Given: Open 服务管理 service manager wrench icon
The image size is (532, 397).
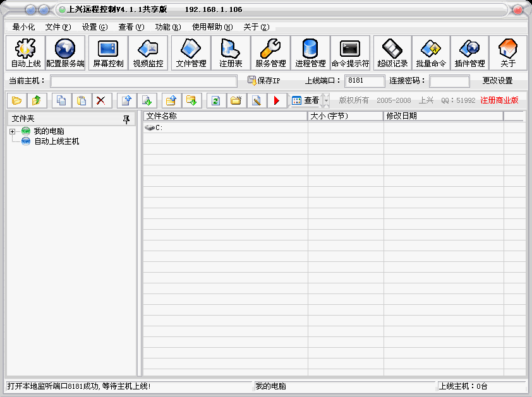Looking at the screenshot, I should point(270,53).
